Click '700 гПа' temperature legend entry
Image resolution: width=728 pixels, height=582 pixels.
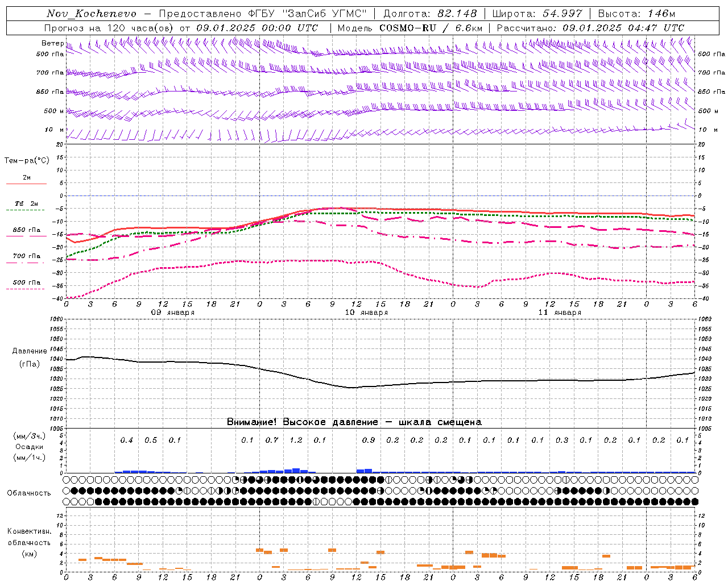(26, 256)
